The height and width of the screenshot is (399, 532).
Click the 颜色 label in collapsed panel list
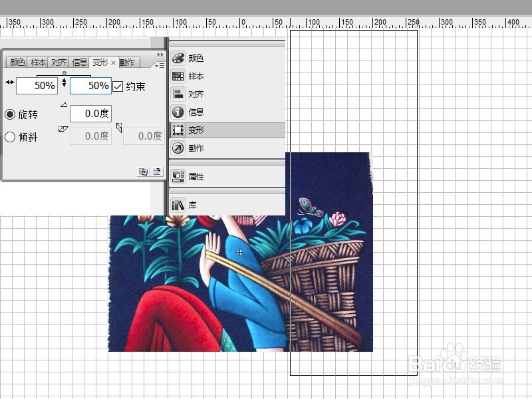tap(196, 59)
